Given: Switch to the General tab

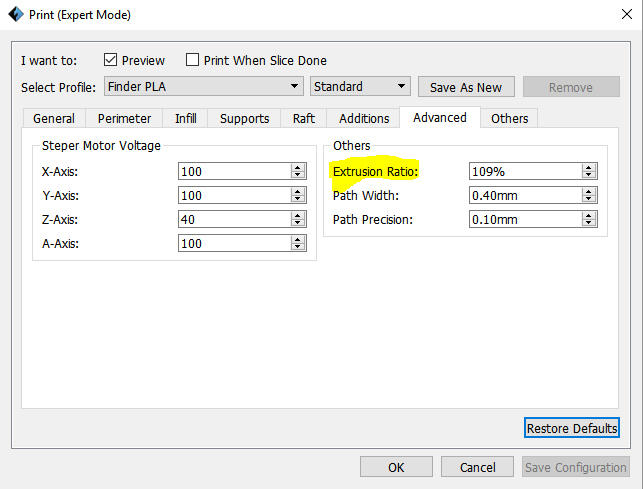Looking at the screenshot, I should [54, 118].
